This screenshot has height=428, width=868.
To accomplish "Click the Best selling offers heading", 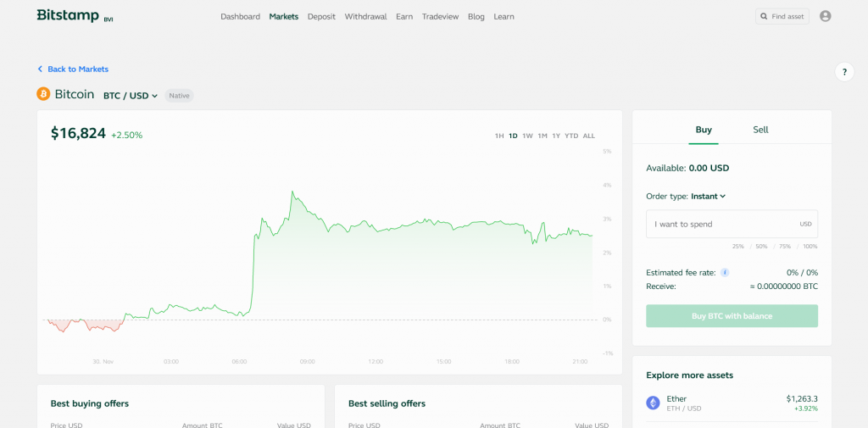I will [x=387, y=403].
